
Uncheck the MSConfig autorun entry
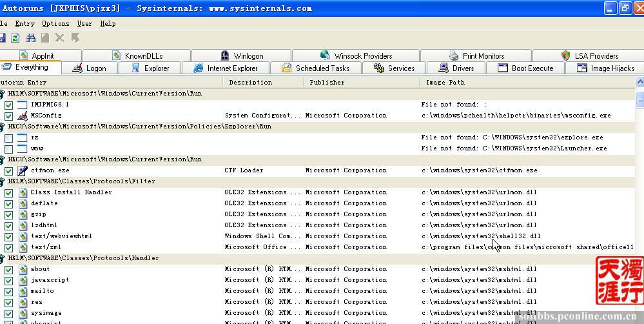9,116
